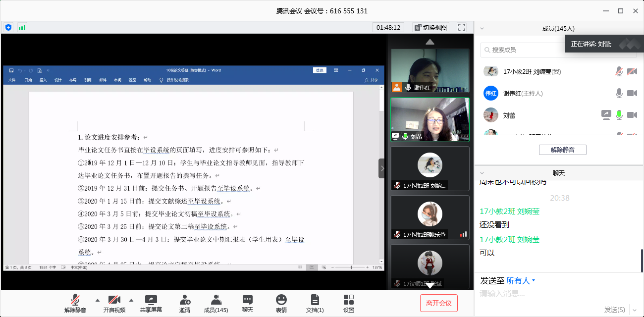This screenshot has width=644, height=317.
Task: Select the 刘蕾 video thumbnail
Action: tap(429, 119)
